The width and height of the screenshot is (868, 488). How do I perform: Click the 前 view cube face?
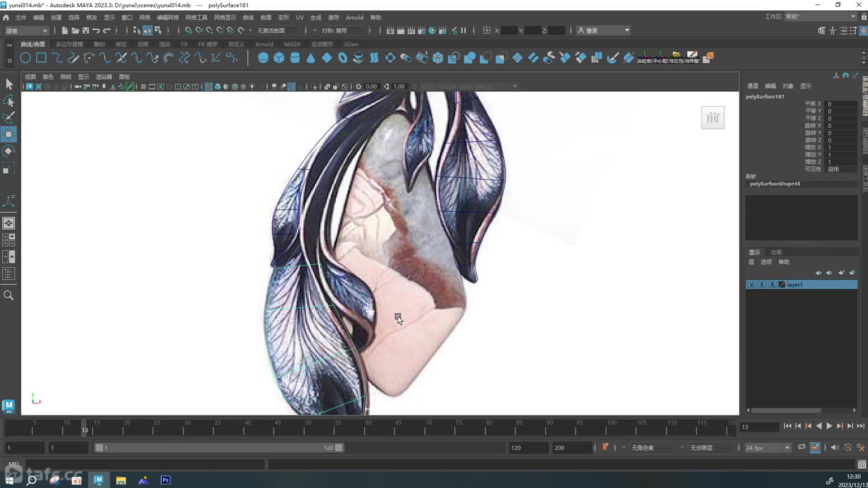(713, 118)
